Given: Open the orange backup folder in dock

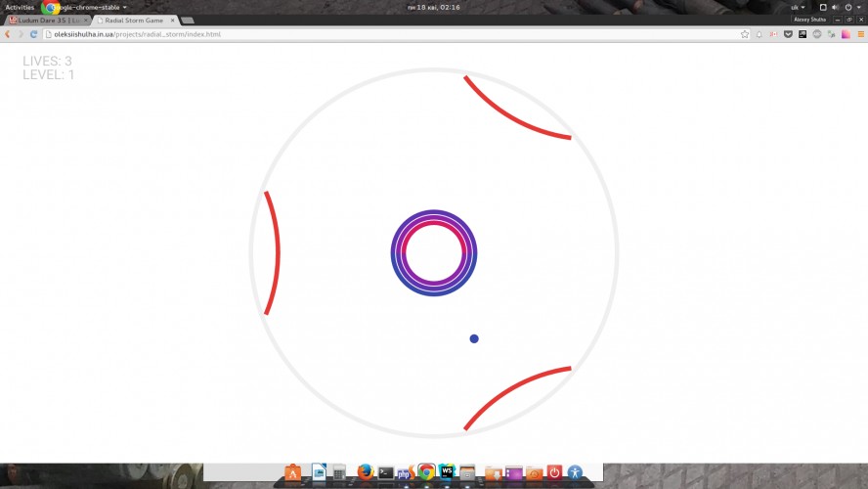Looking at the screenshot, I should 535,473.
